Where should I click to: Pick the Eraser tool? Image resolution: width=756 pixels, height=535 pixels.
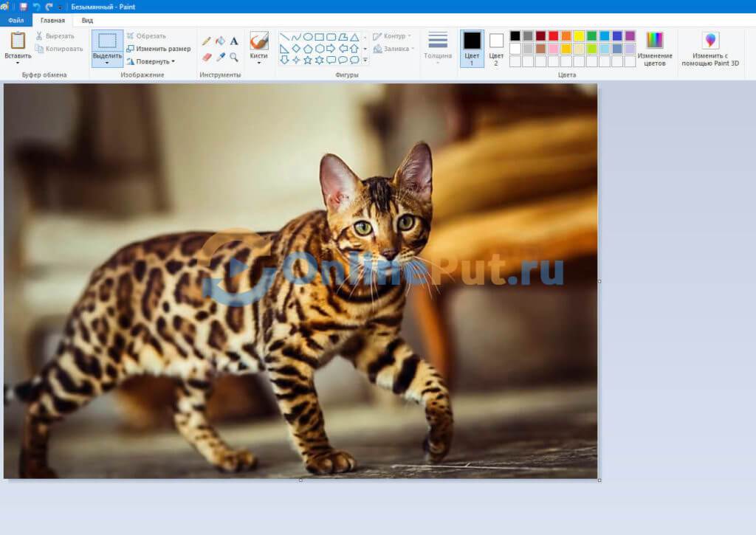pos(207,57)
